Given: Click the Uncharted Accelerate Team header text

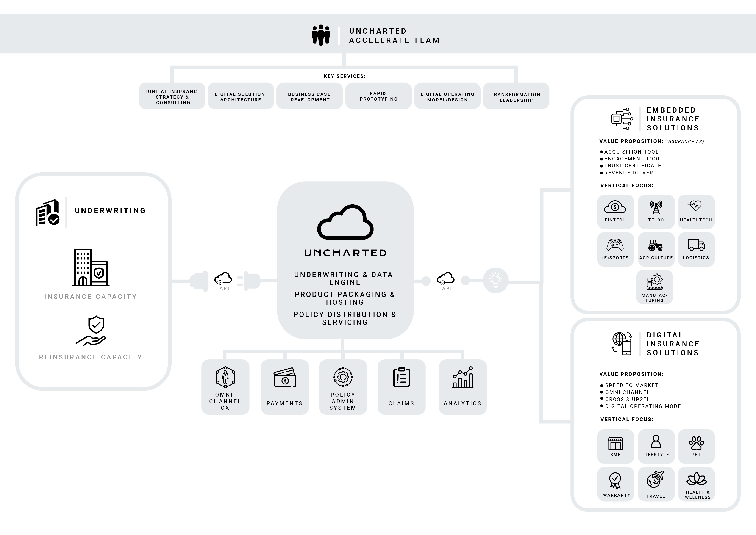Looking at the screenshot, I should pyautogui.click(x=394, y=36).
